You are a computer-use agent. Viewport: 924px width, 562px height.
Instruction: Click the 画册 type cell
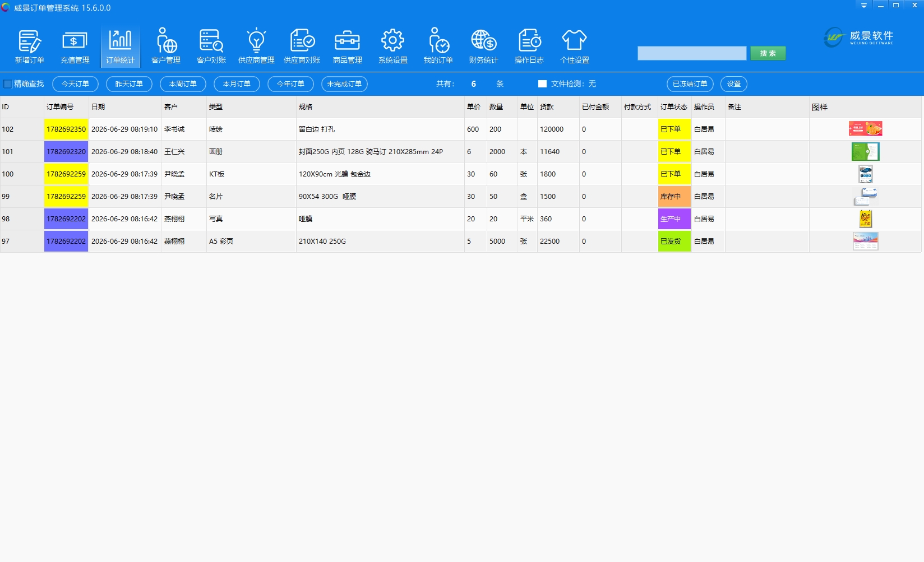(251, 152)
